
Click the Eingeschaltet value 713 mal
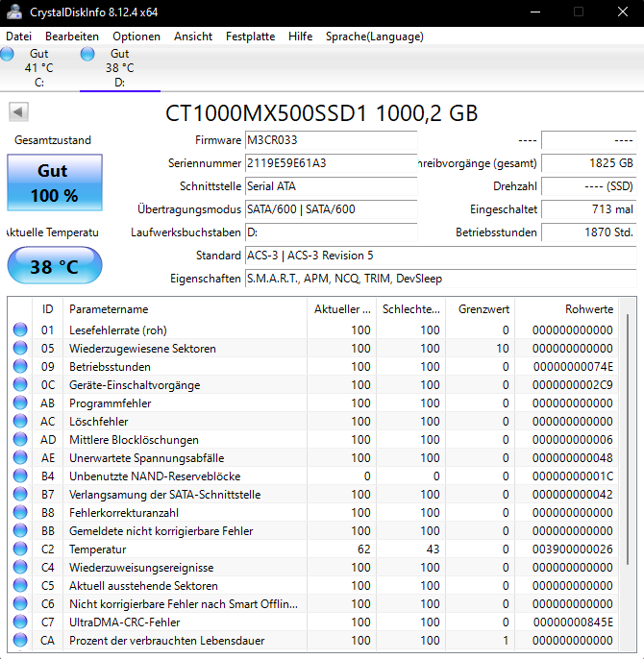point(589,209)
